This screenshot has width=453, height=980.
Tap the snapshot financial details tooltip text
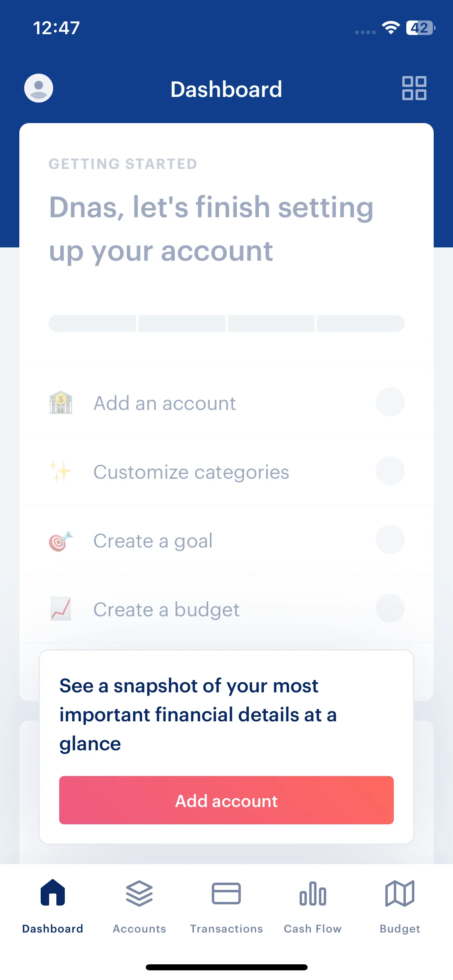click(x=198, y=714)
